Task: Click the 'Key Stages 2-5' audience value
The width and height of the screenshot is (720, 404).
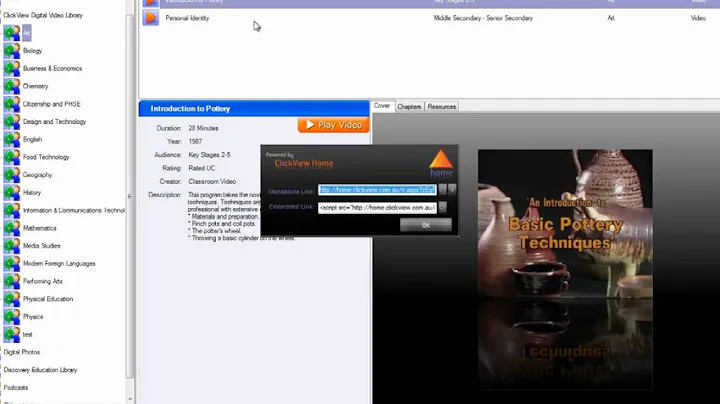Action: tap(209, 155)
